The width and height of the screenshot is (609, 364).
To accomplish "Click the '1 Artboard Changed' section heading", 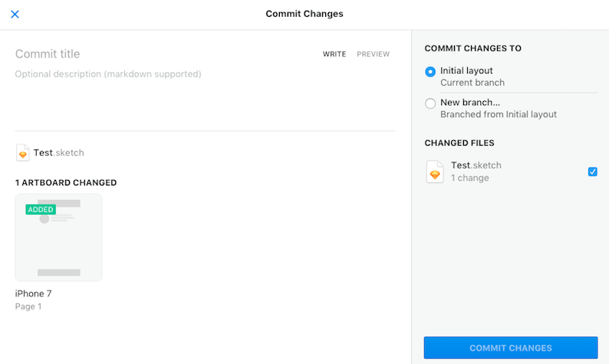I will tap(66, 182).
